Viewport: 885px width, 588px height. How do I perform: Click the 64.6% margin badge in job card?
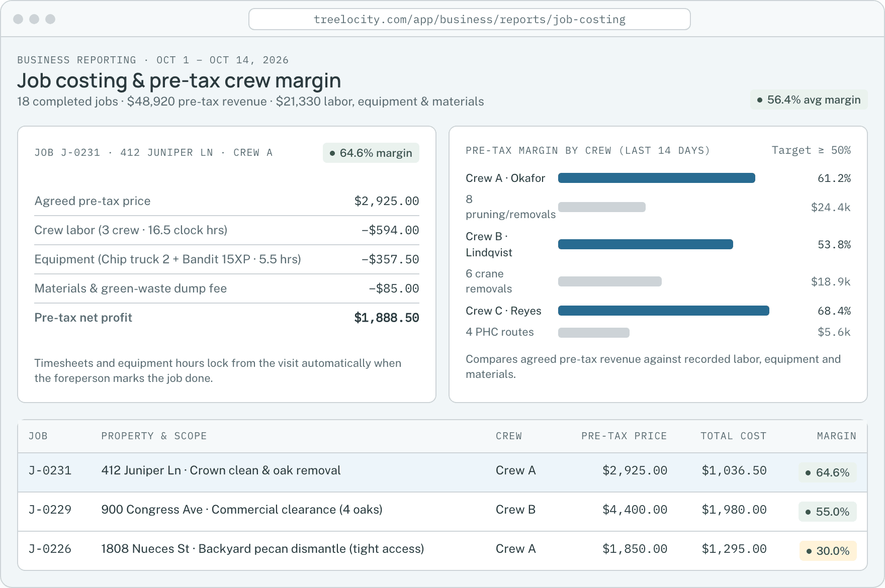coord(371,153)
